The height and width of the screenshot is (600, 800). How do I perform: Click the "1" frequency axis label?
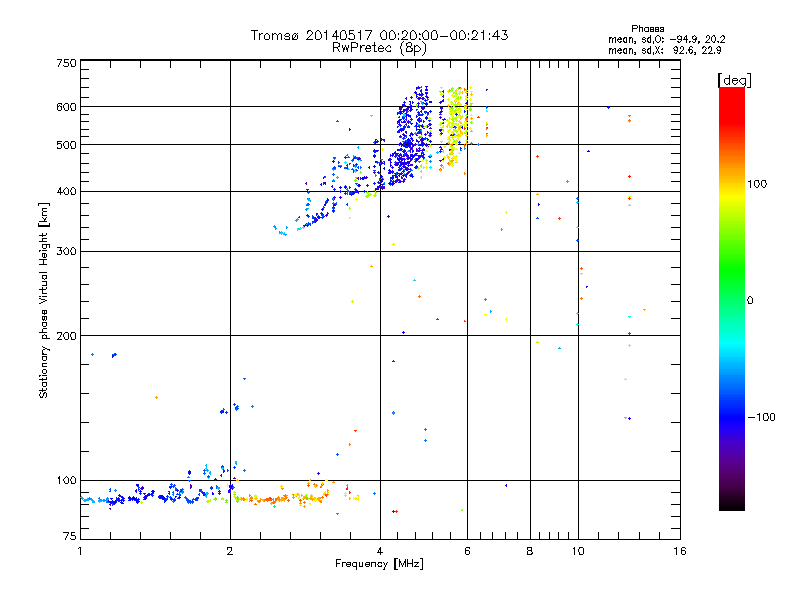(x=80, y=551)
